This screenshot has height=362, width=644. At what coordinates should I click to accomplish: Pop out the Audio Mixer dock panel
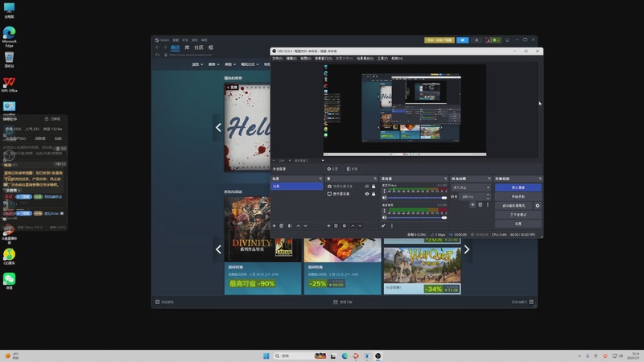point(446,179)
